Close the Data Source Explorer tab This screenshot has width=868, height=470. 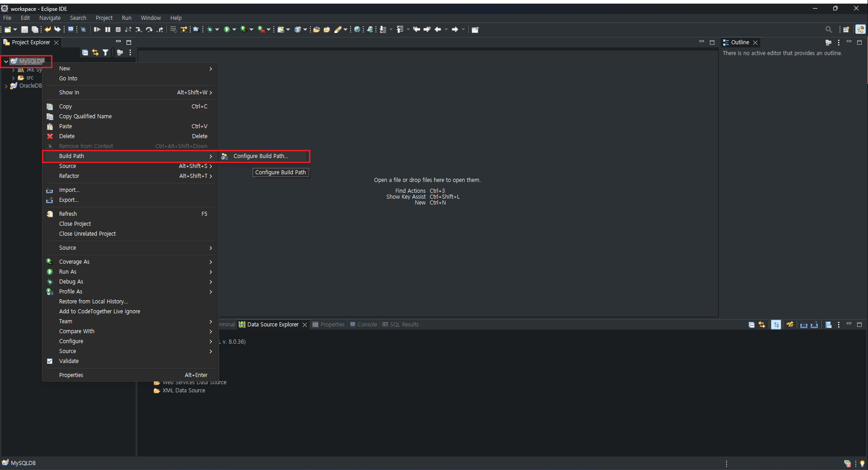pos(305,325)
